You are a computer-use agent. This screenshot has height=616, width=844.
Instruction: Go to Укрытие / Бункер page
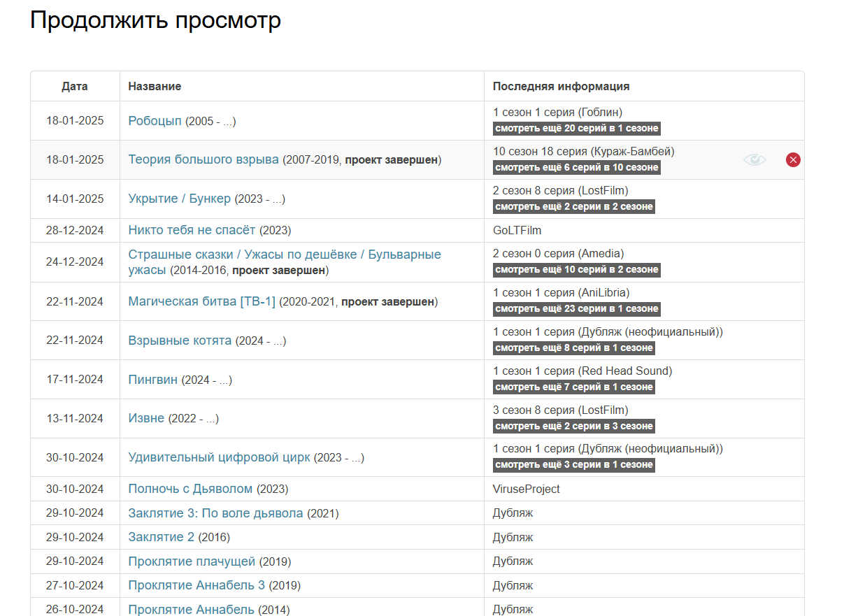179,199
